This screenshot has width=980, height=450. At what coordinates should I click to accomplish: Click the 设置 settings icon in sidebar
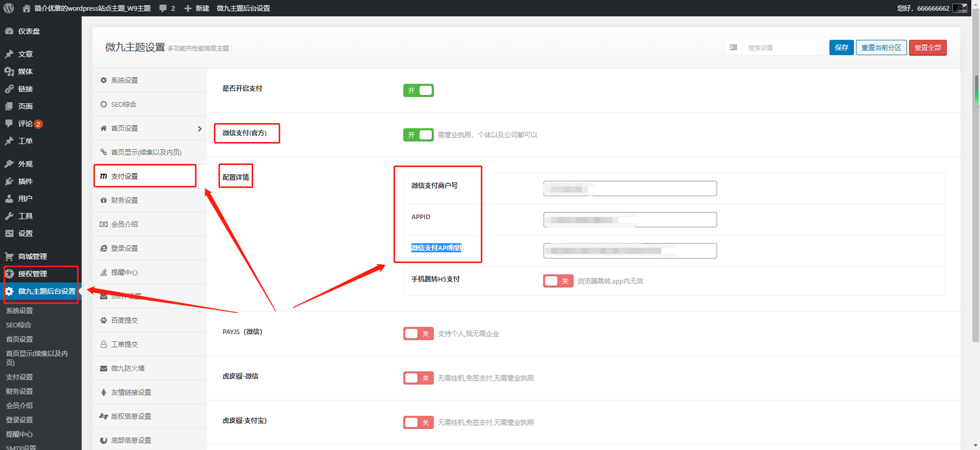click(x=9, y=233)
